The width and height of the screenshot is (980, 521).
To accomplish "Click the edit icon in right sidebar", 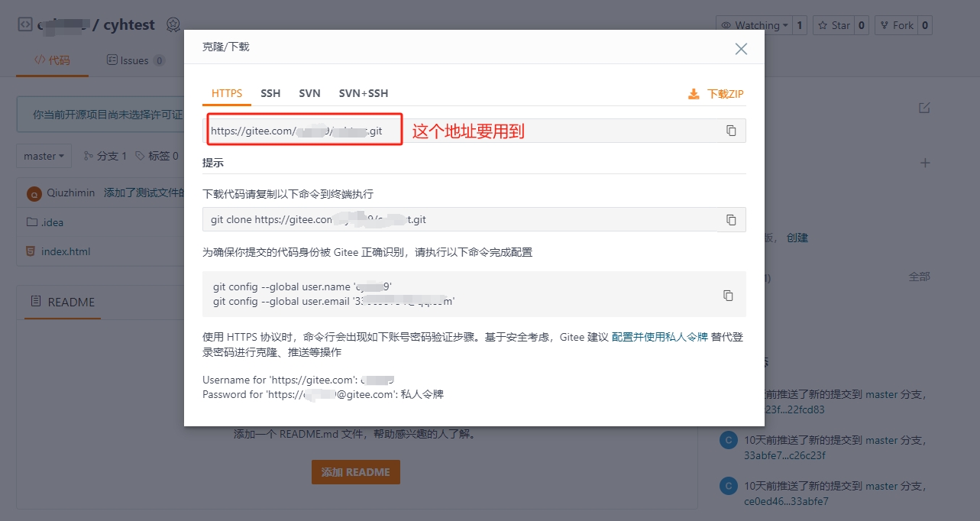I will [925, 108].
